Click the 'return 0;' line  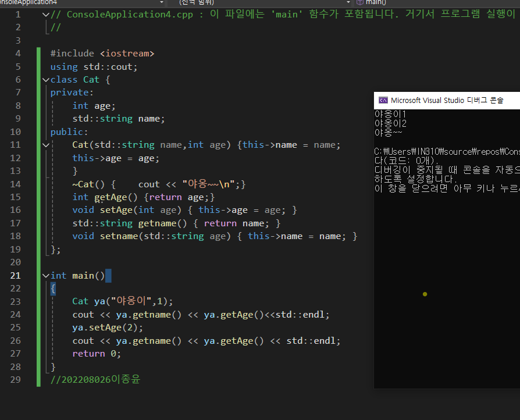point(97,354)
